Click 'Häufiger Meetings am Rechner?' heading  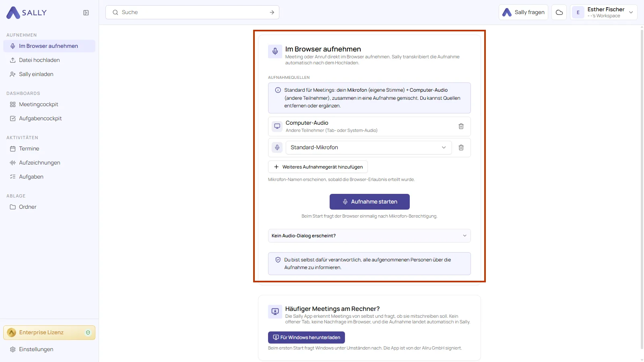332,309
